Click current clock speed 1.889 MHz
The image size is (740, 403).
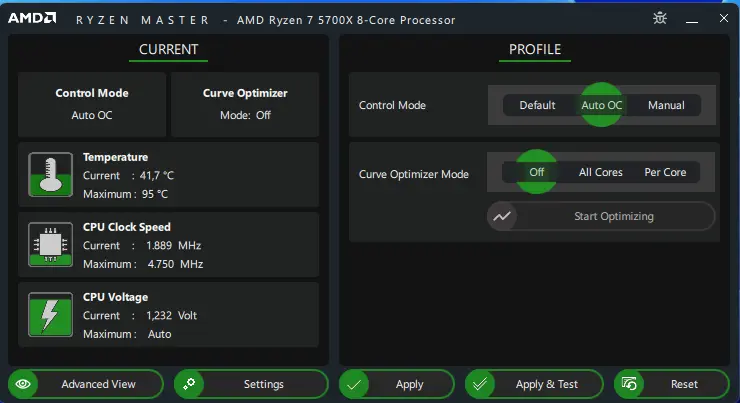click(x=173, y=245)
